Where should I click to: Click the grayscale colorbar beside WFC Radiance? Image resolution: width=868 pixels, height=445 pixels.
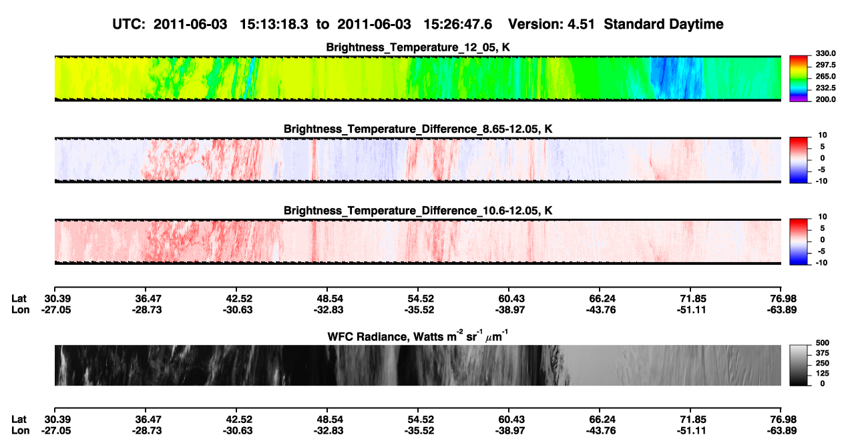point(799,365)
